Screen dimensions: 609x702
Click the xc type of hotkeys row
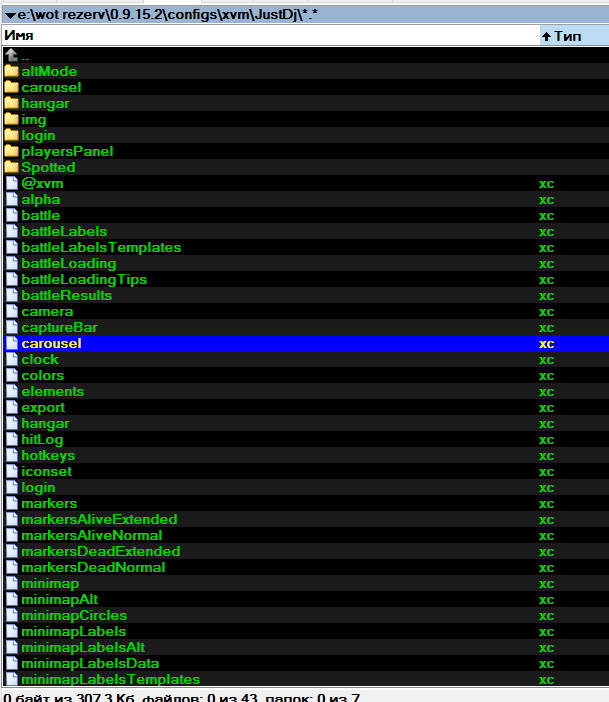click(x=546, y=456)
